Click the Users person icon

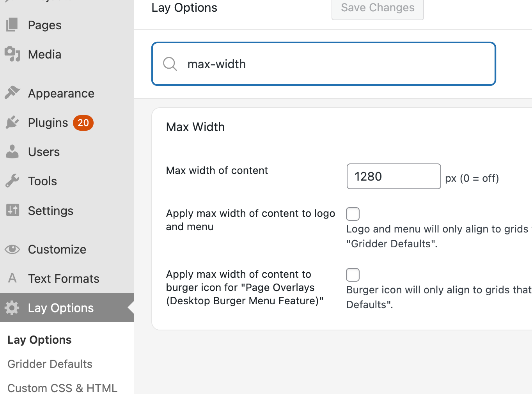(x=12, y=152)
